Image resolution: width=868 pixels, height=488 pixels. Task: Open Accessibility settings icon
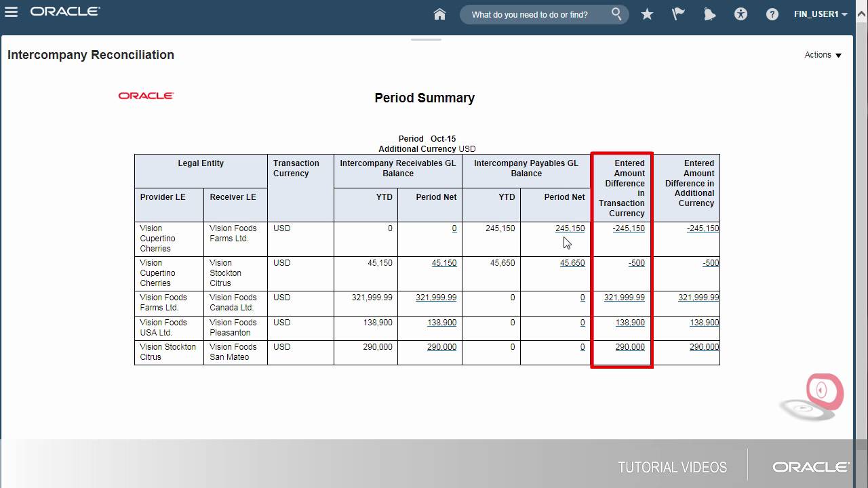(x=741, y=14)
